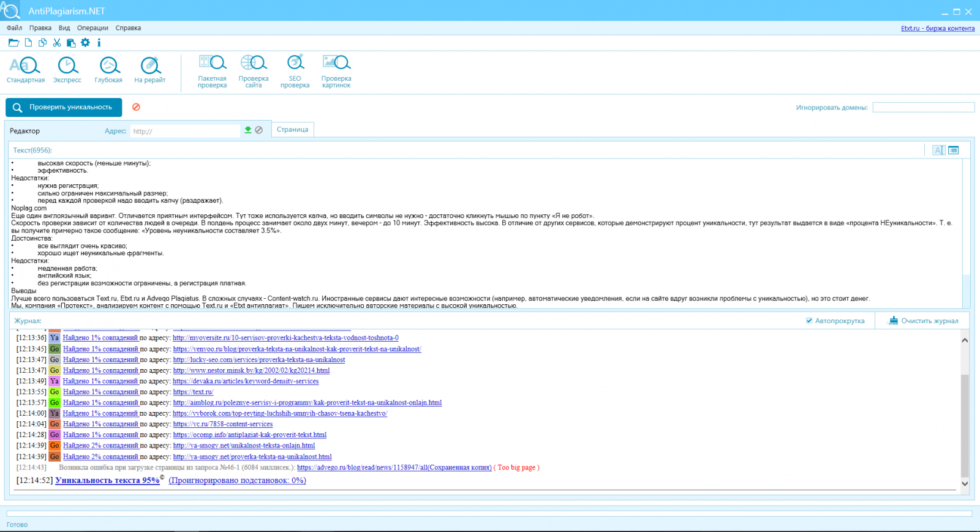The width and height of the screenshot is (980, 532).
Task: Click the grey cancel loading icon
Action: point(259,130)
